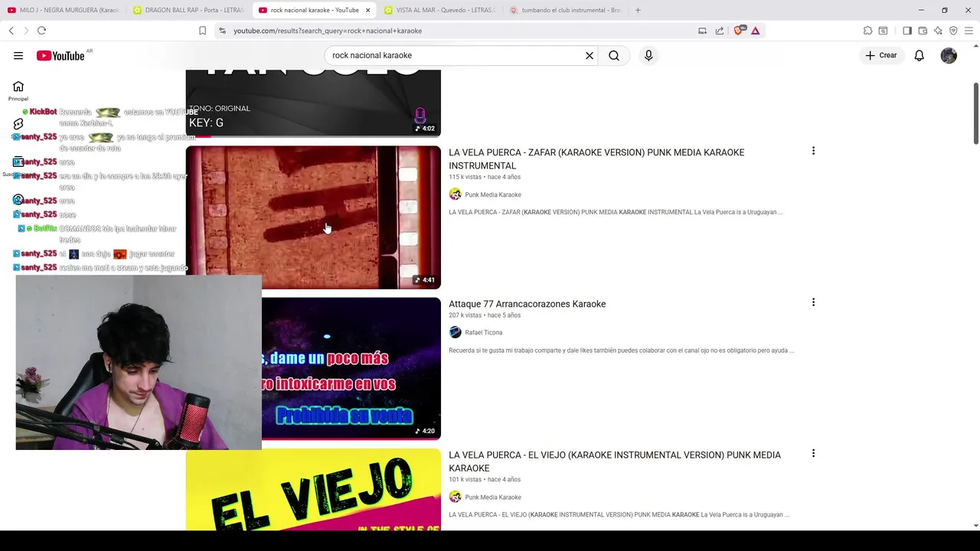
Task: Open the extensions puzzle icon
Action: [x=867, y=31]
